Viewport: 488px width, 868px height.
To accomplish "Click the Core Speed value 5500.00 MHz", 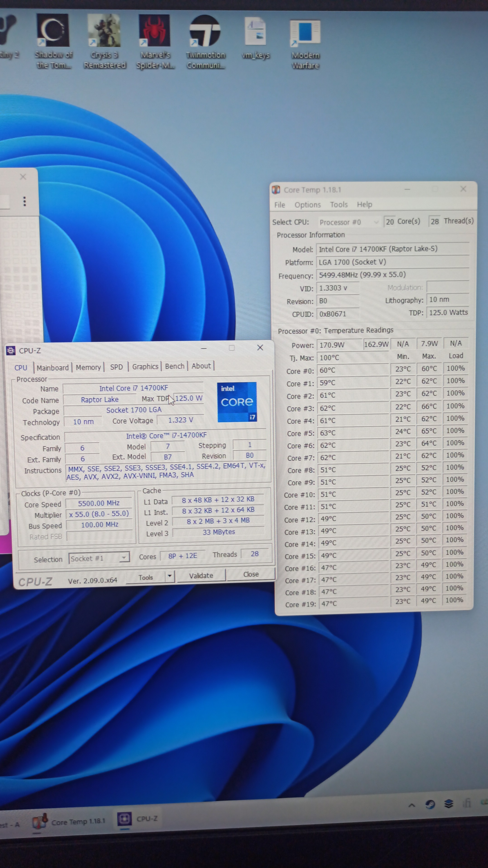I will [x=99, y=503].
